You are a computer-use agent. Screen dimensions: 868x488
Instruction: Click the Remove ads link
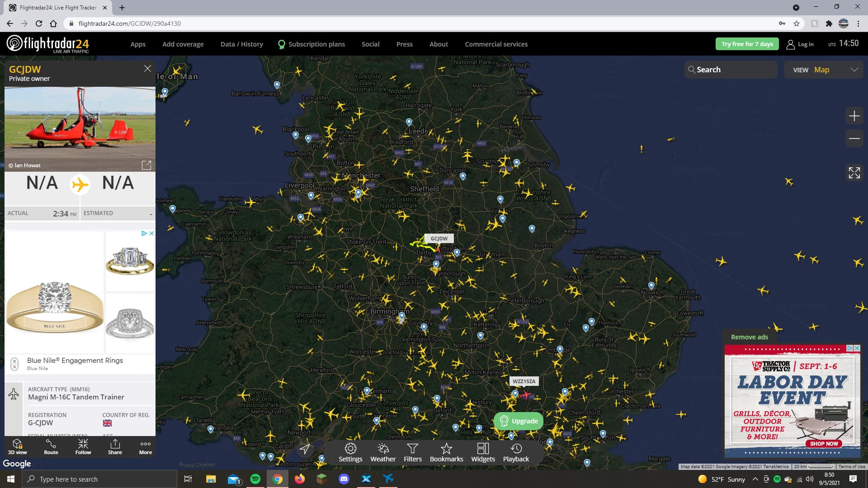pos(749,337)
